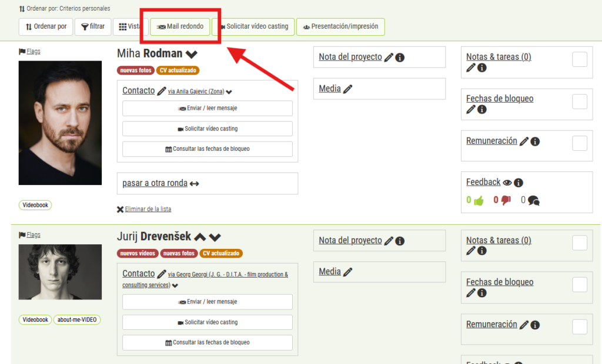
Task: Tick Remuneración checkbox for Jurij Drevenšek
Action: pos(579,327)
